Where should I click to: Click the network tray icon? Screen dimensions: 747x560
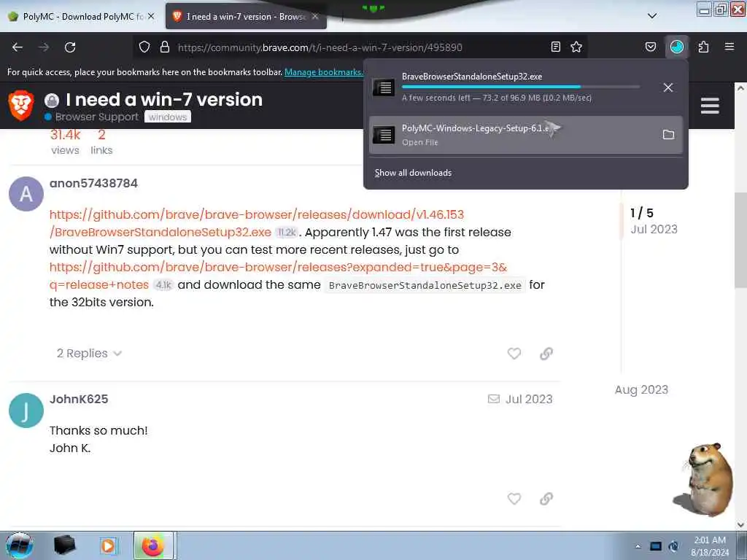tap(656, 546)
